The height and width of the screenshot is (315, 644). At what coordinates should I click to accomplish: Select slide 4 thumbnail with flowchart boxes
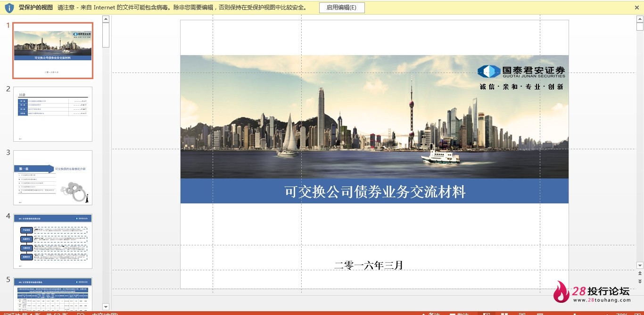[x=53, y=241]
